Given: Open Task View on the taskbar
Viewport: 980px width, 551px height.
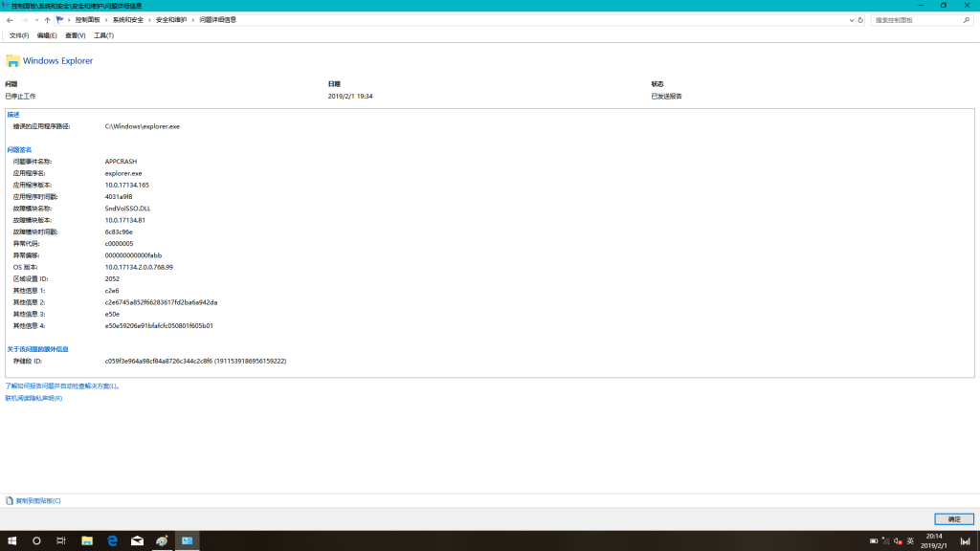Looking at the screenshot, I should (x=62, y=540).
